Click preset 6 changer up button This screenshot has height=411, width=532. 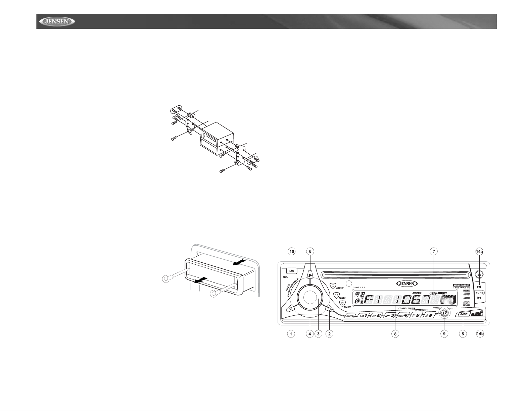tap(430, 315)
